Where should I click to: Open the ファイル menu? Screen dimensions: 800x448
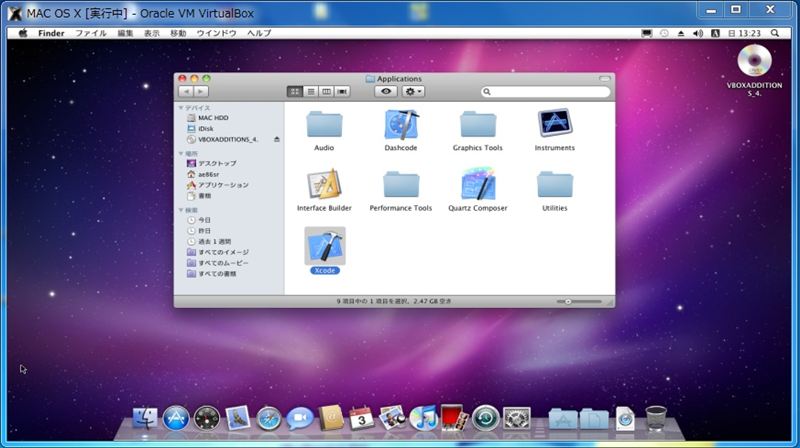pos(91,33)
